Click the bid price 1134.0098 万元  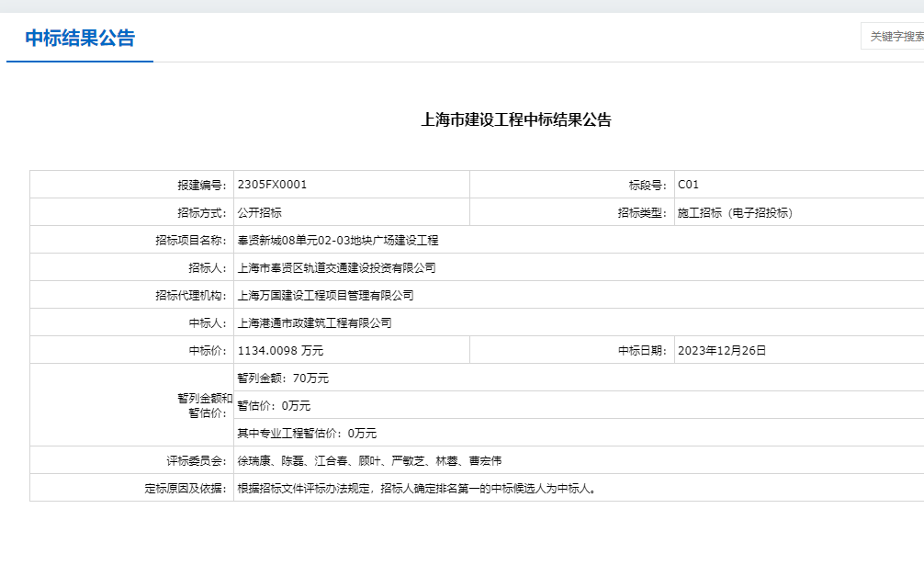(x=280, y=350)
